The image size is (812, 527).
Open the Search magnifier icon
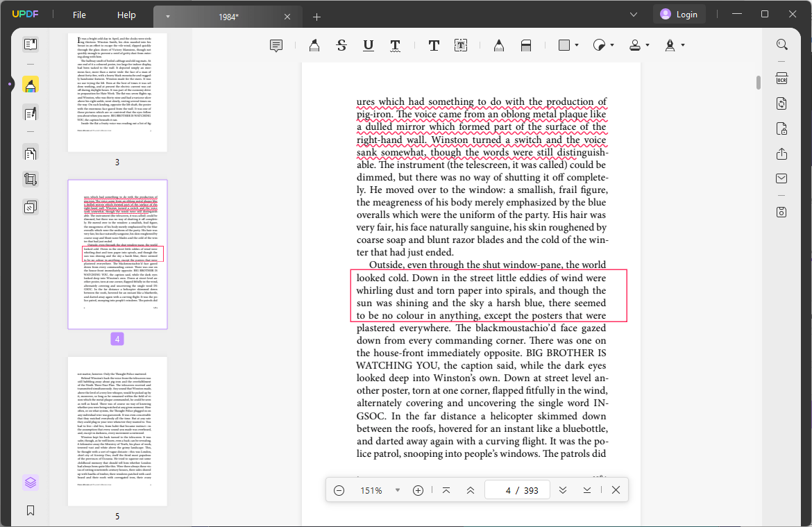tap(782, 44)
